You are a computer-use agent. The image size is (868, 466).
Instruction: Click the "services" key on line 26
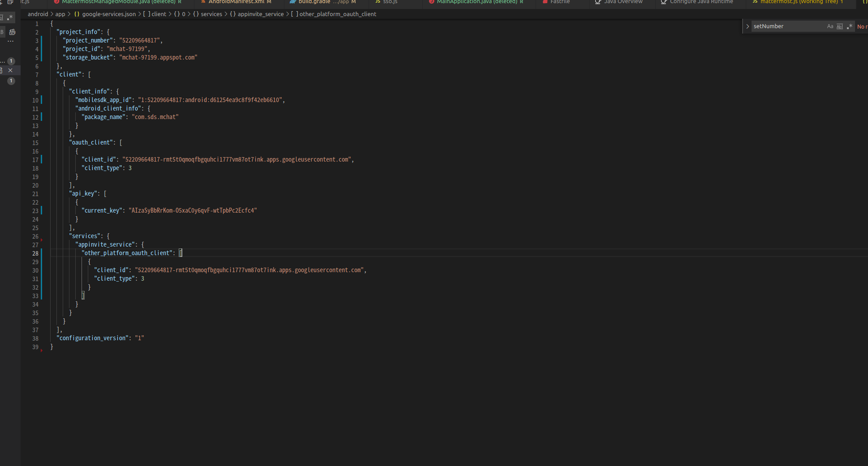85,236
